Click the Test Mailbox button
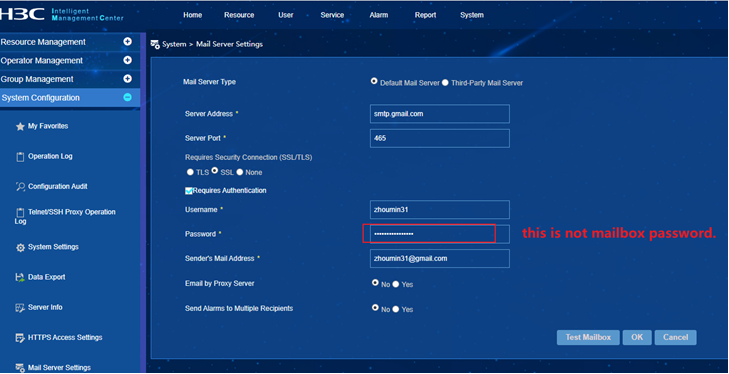The height and width of the screenshot is (374, 729). 588,337
